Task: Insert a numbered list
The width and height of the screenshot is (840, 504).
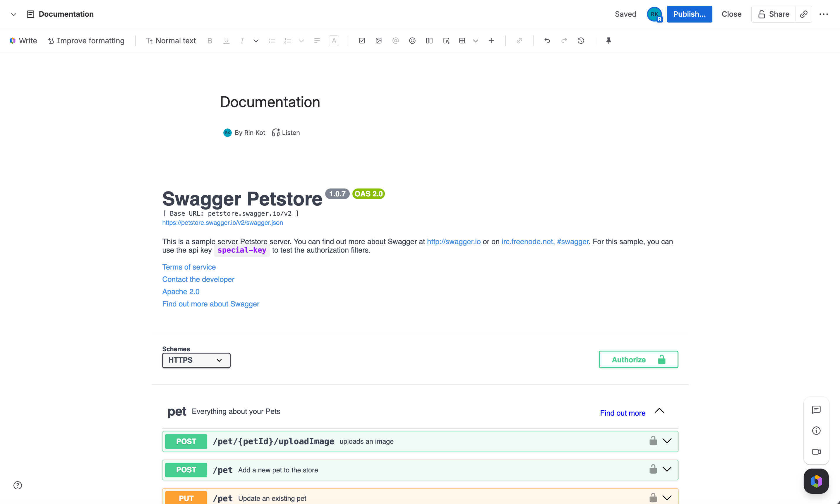Action: 288,41
